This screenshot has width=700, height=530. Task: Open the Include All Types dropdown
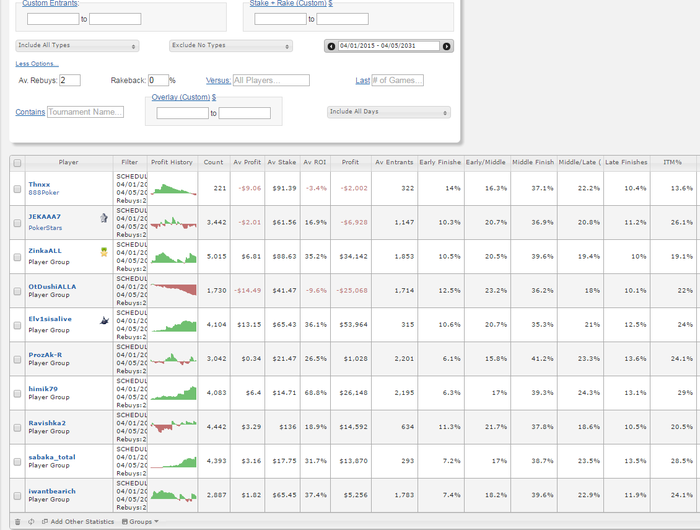77,46
